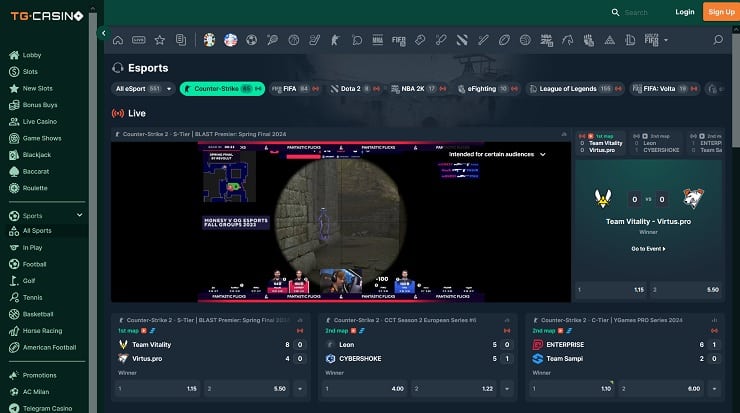Viewport: 740px width, 413px height.
Task: Select the soccer ball sport icon
Action: [x=252, y=40]
